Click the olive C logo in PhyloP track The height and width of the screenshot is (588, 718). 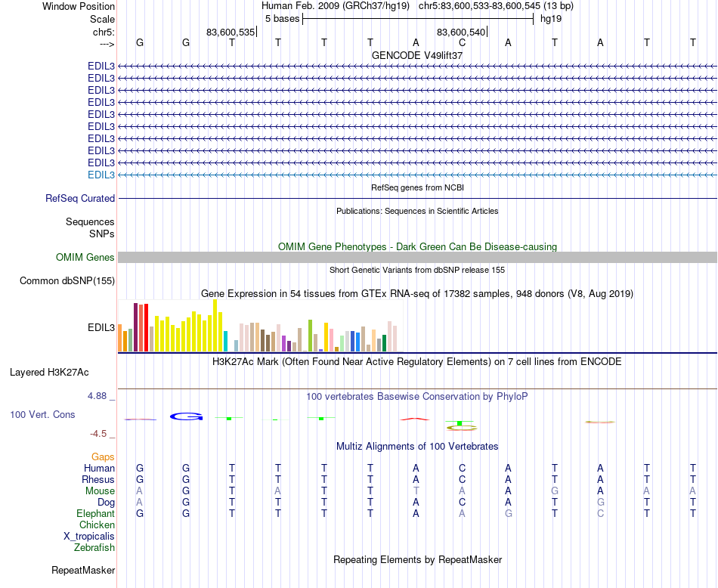click(x=462, y=428)
